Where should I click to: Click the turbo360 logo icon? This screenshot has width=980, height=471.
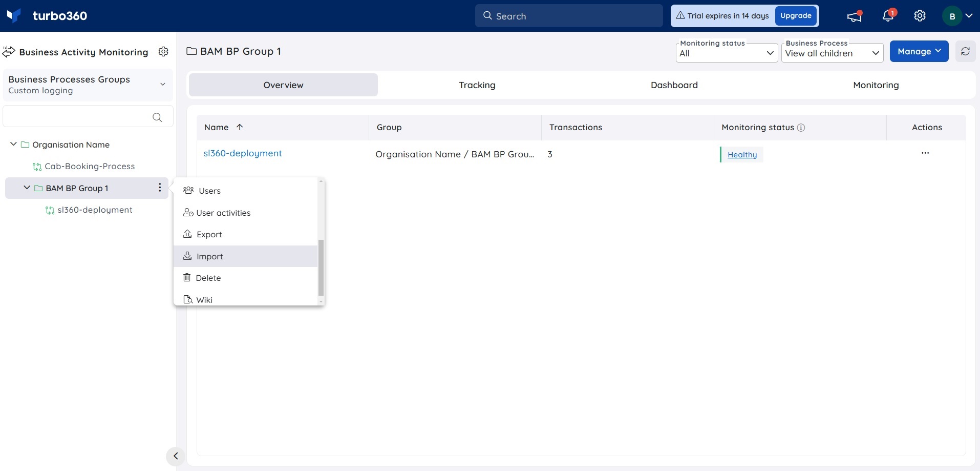click(x=14, y=15)
